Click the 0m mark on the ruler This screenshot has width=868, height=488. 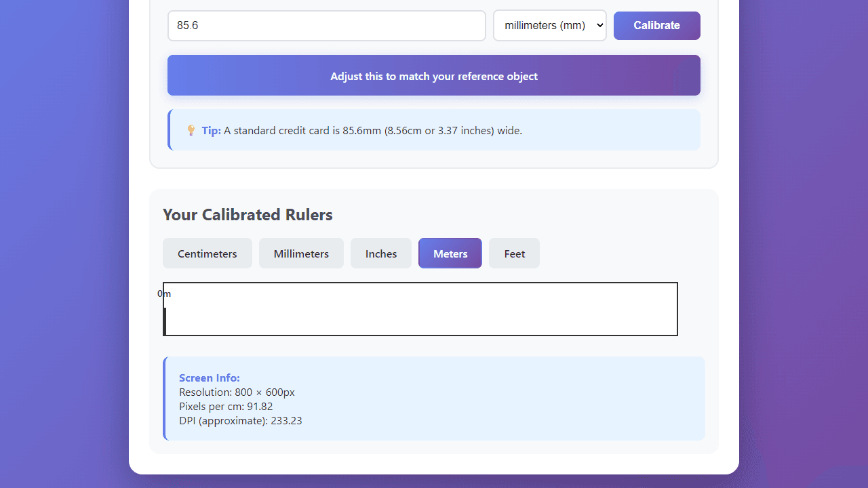(x=164, y=293)
